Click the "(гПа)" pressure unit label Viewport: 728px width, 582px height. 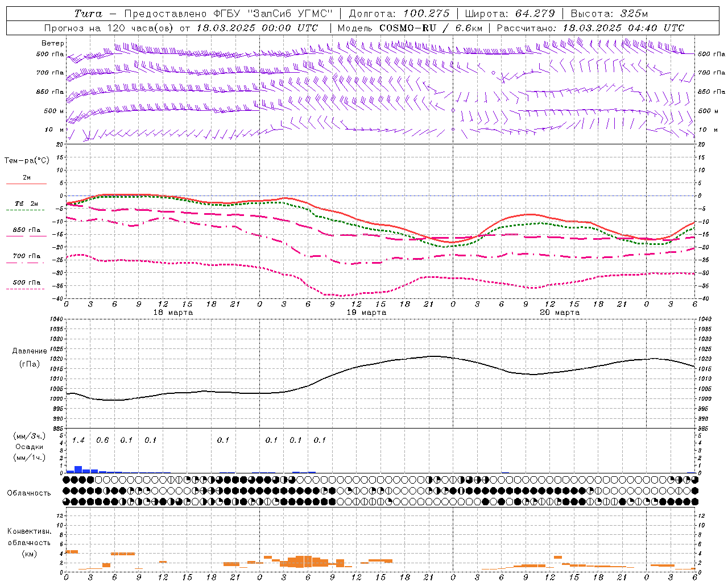(30, 364)
